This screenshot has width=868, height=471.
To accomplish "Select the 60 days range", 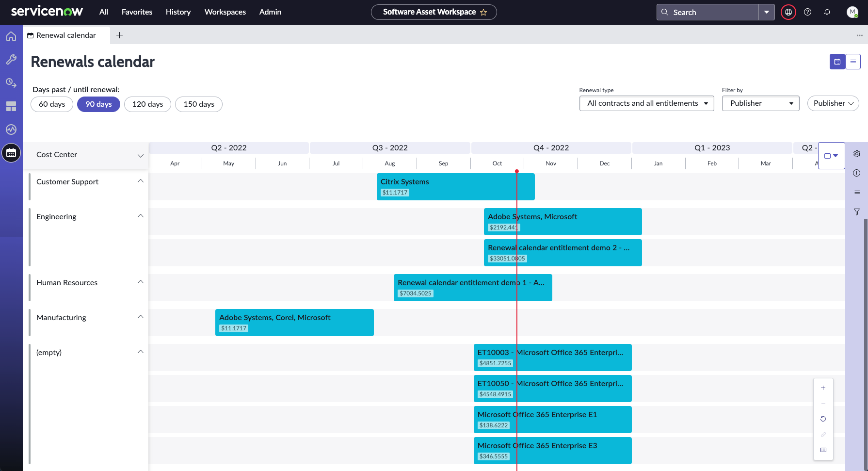I will click(x=52, y=104).
